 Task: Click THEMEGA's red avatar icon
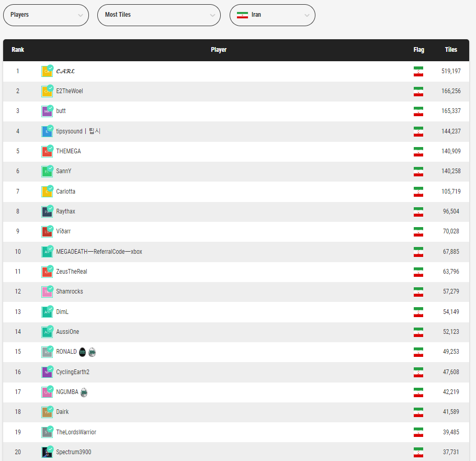click(47, 152)
